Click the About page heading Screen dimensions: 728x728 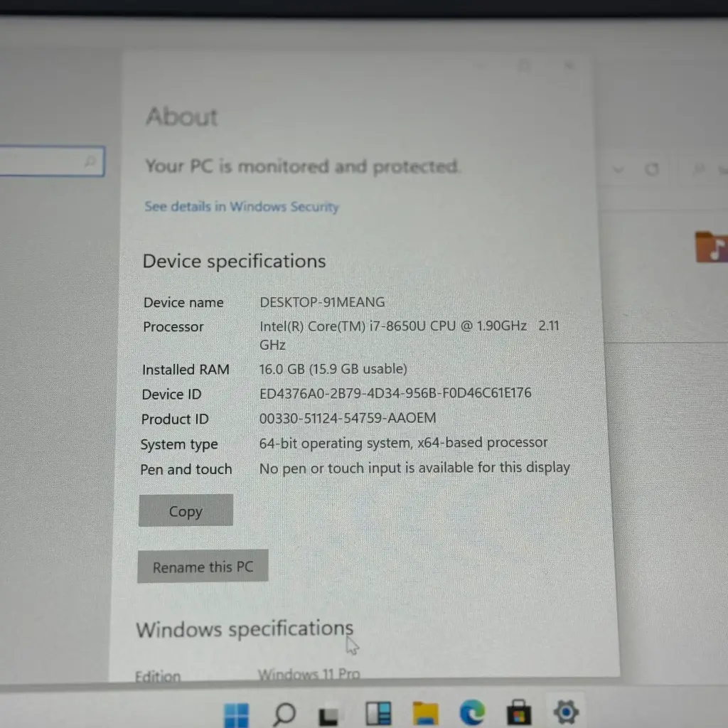pos(181,116)
